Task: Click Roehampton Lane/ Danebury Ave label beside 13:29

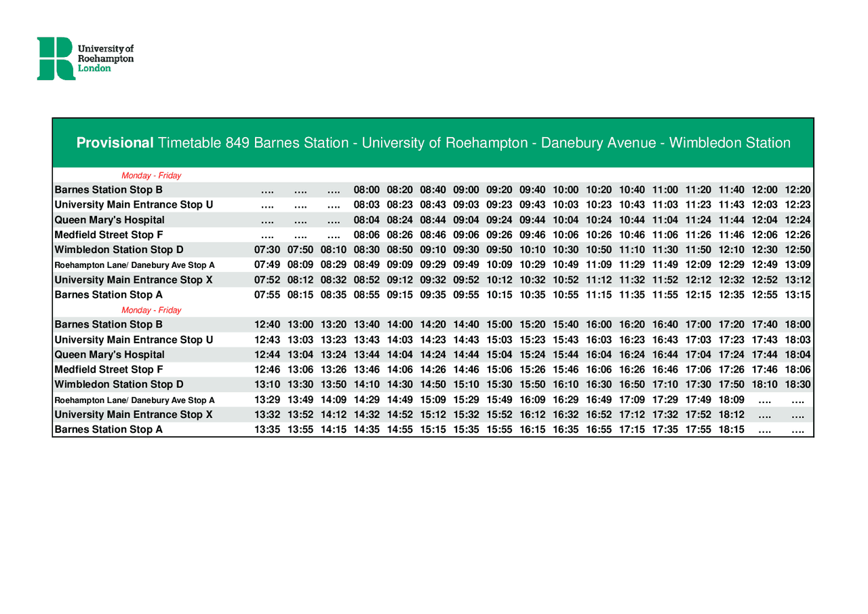Action: (134, 399)
